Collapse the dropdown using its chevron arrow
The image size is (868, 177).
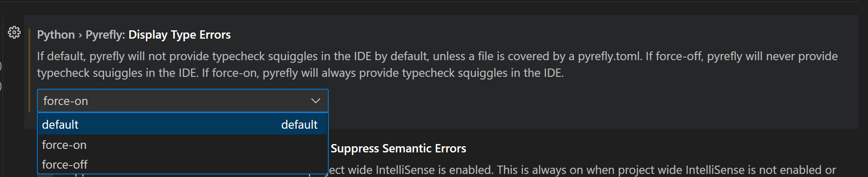point(316,101)
